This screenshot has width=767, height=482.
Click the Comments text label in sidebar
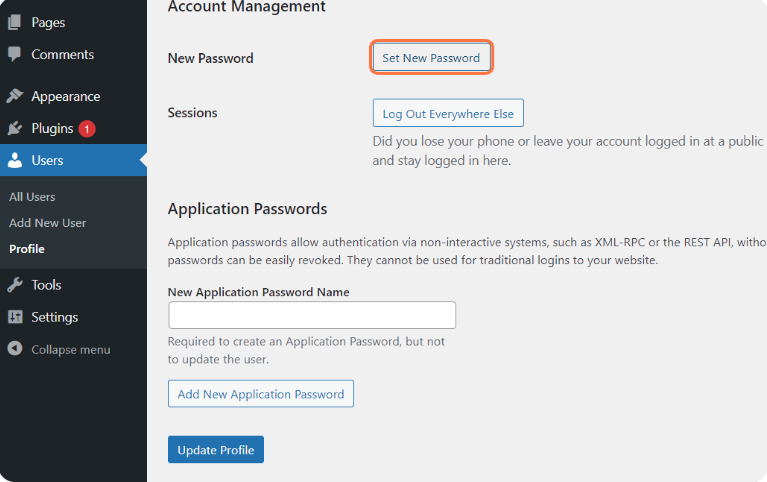pos(62,54)
